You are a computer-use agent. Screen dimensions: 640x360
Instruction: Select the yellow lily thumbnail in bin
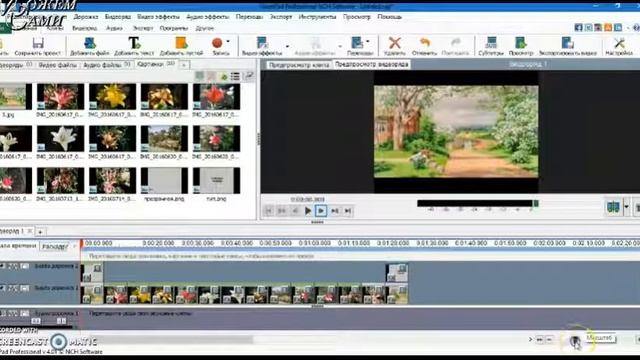tap(112, 97)
